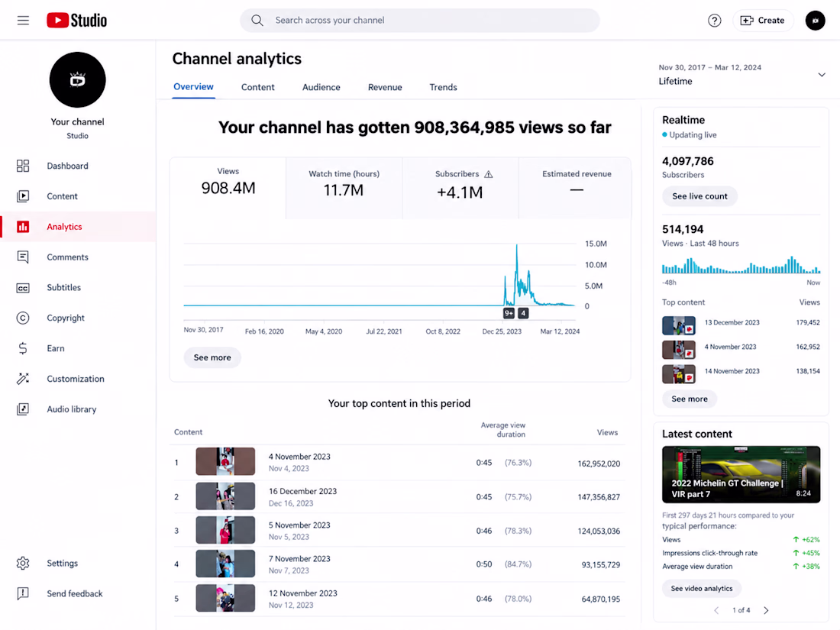The height and width of the screenshot is (630, 840).
Task: Click See video analytics button
Action: [x=701, y=588]
